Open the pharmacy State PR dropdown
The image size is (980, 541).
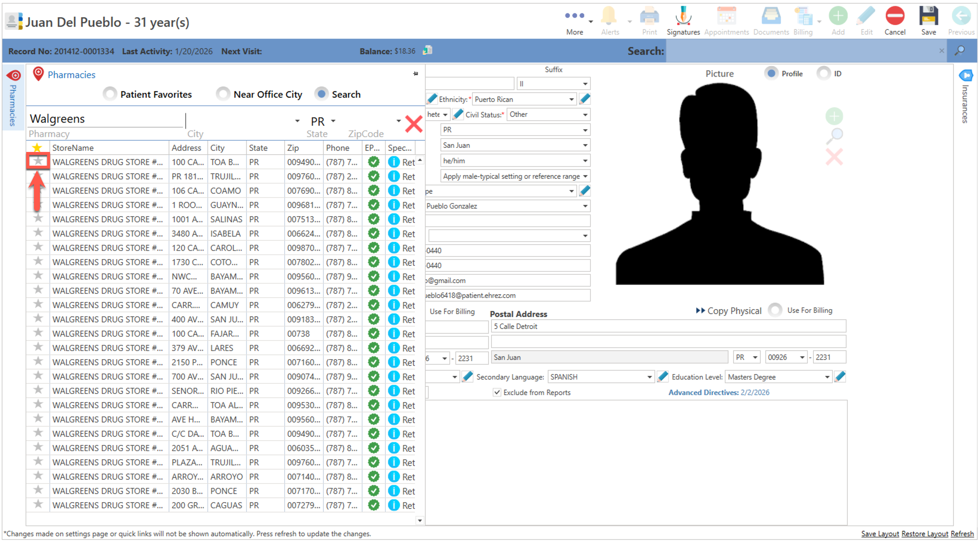tap(333, 121)
